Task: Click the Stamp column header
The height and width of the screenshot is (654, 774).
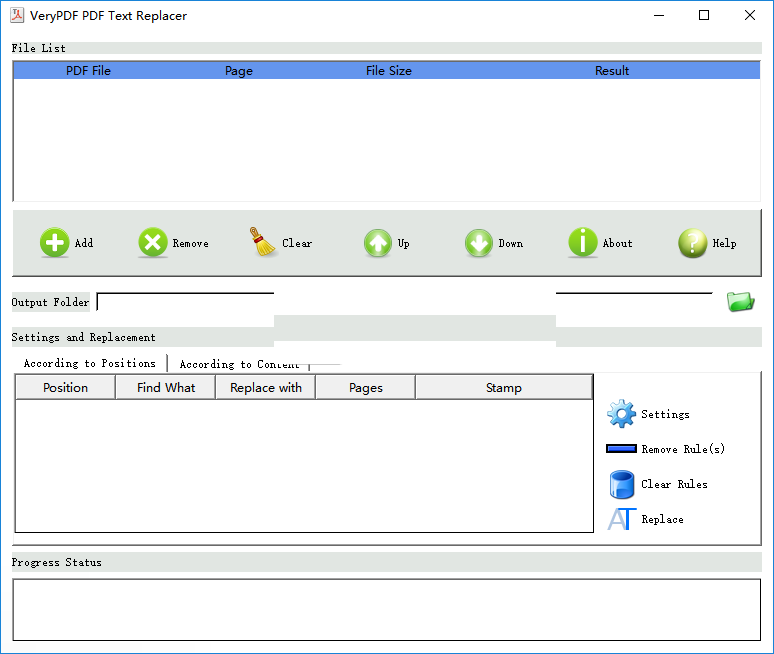Action: 503,387
